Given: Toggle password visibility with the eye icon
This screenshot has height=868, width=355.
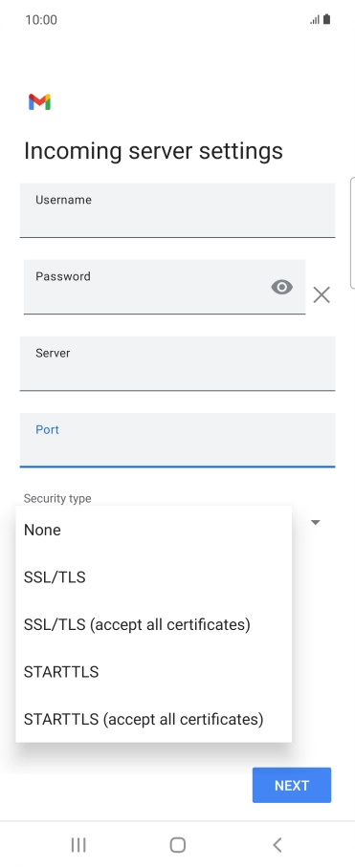Looking at the screenshot, I should tap(282, 287).
